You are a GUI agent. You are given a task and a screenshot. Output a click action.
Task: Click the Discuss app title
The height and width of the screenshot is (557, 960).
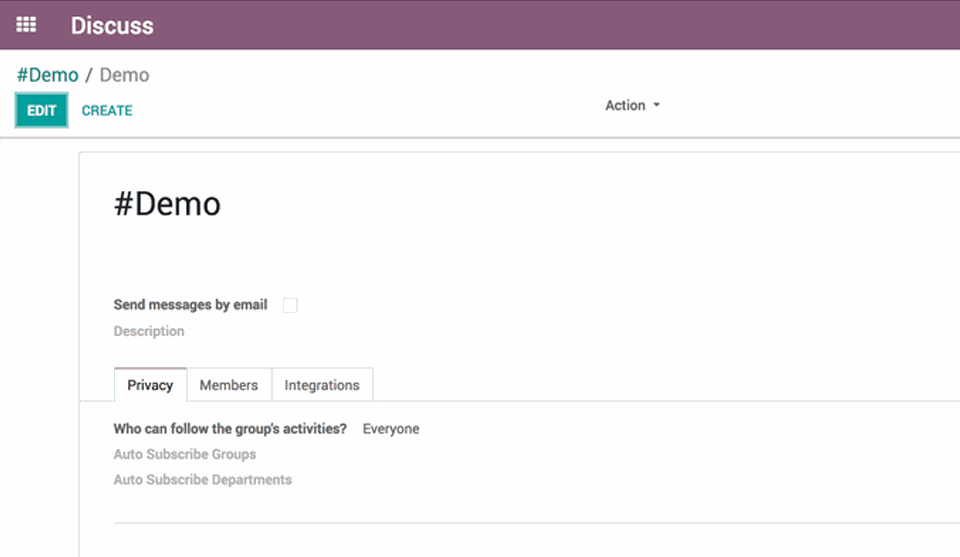tap(112, 26)
